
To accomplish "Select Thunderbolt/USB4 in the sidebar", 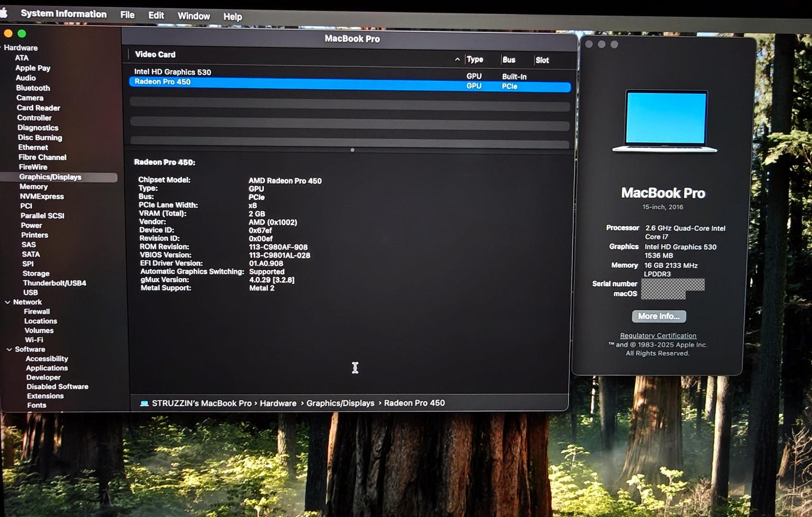I will click(55, 283).
